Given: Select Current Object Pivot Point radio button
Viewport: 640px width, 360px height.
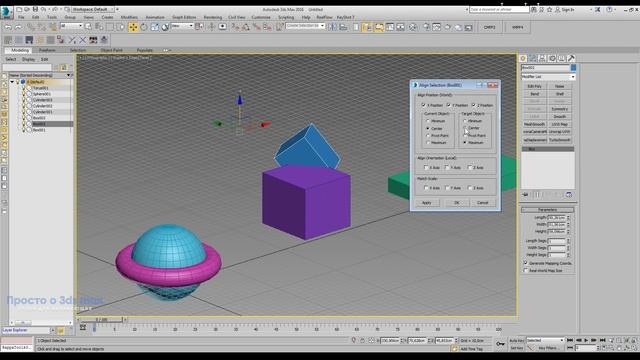Looking at the screenshot, I should click(428, 136).
